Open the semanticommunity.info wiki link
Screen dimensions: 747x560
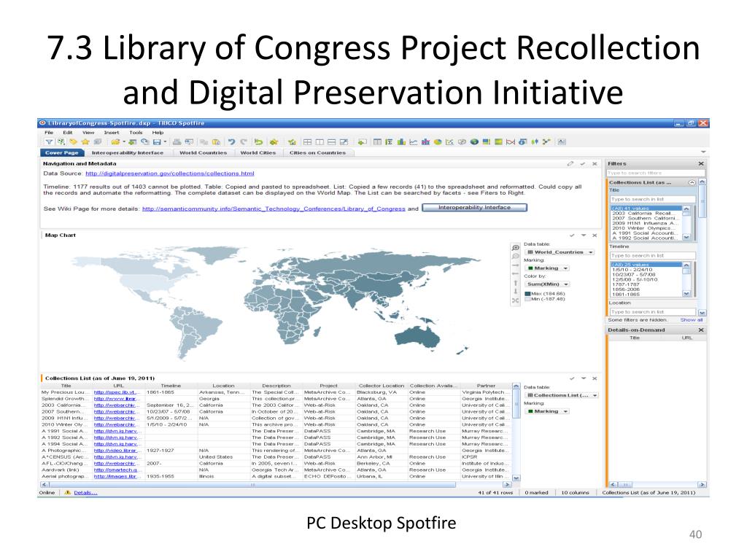click(x=274, y=209)
